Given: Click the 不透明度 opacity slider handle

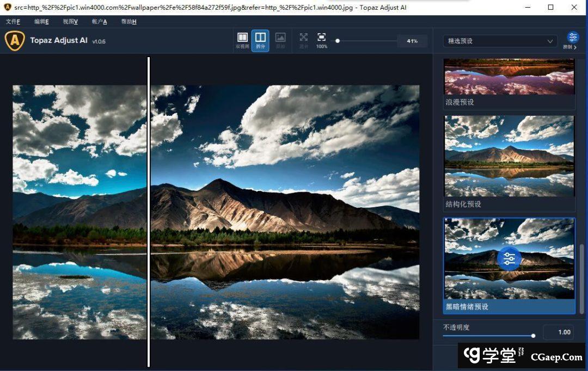Looking at the screenshot, I should (533, 336).
